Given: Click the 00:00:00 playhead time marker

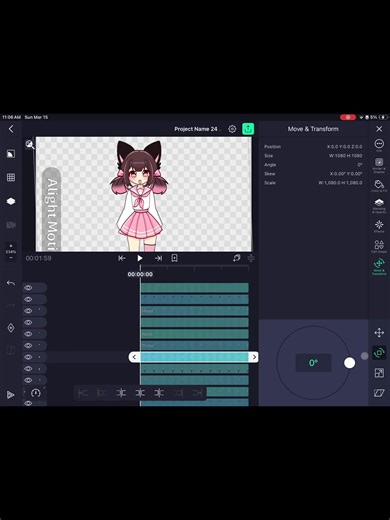Looking at the screenshot, I should [x=140, y=274].
